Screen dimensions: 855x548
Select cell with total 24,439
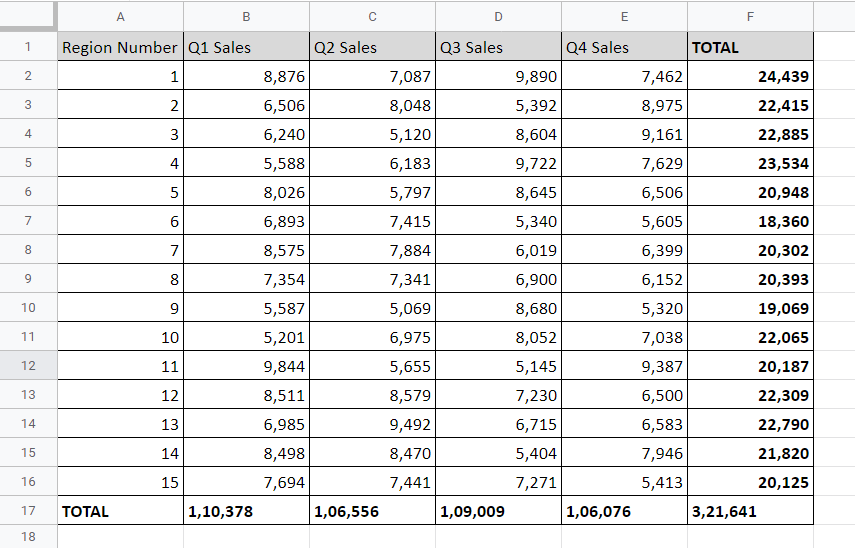[750, 76]
